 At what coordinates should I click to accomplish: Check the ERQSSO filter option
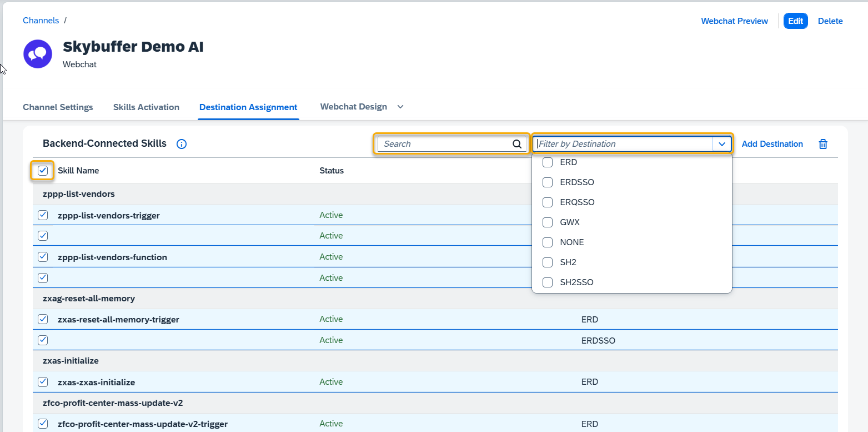point(548,202)
